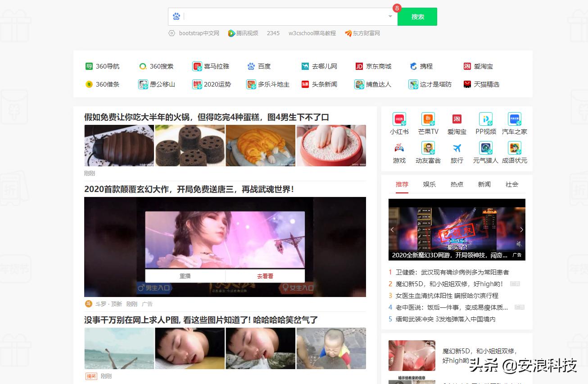Viewport: 588px width, 384px height.
Task: Click the 元气猎人 icon
Action: [x=485, y=152]
